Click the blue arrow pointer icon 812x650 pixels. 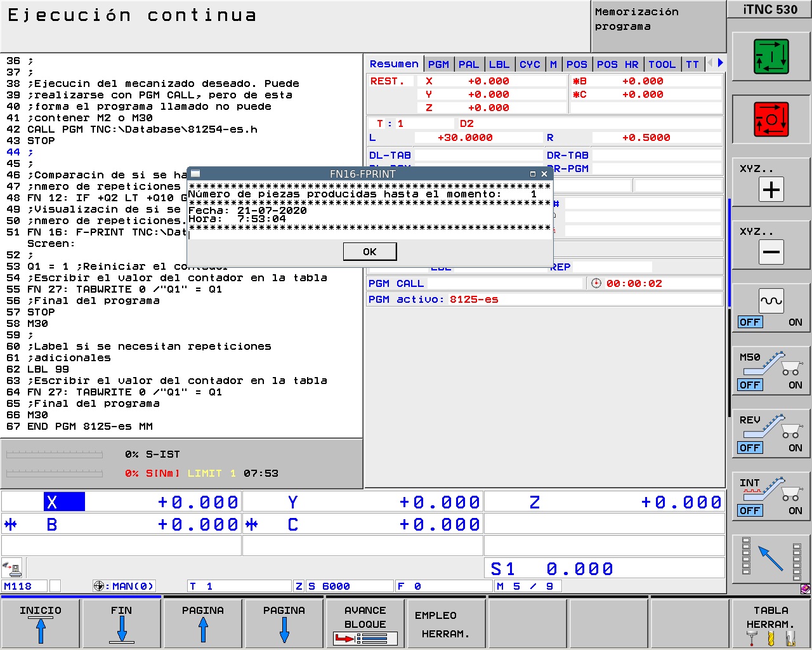tap(771, 558)
